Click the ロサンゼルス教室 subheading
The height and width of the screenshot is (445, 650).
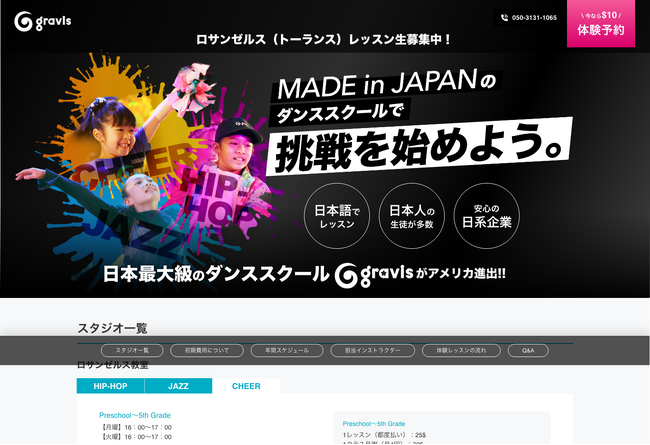pyautogui.click(x=113, y=365)
